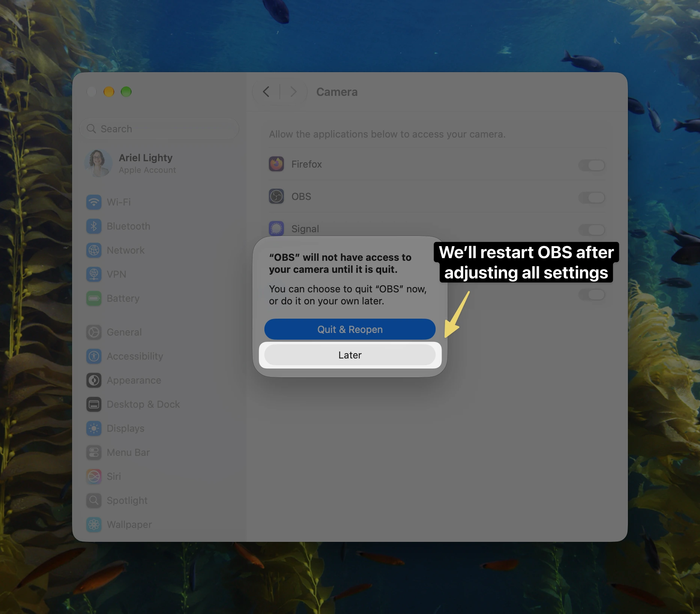The height and width of the screenshot is (614, 700).
Task: Open Ariel Lighty Apple Account
Action: [x=159, y=163]
